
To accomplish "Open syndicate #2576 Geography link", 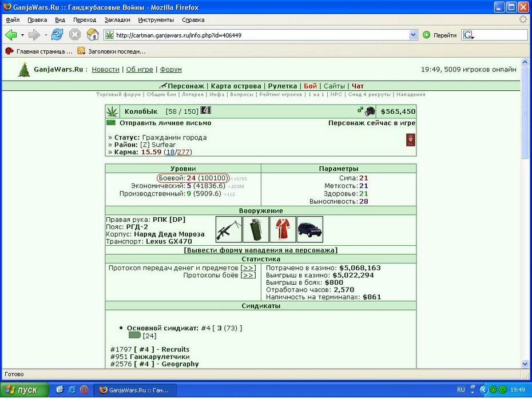I will 154,364.
